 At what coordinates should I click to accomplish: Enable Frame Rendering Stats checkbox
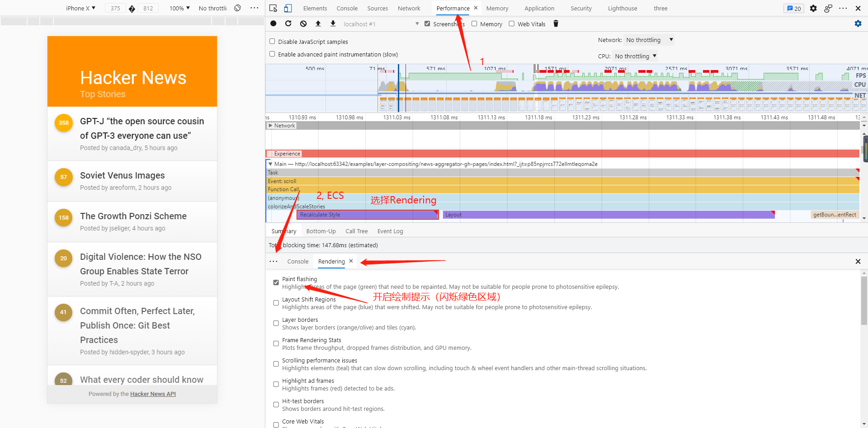tap(276, 343)
